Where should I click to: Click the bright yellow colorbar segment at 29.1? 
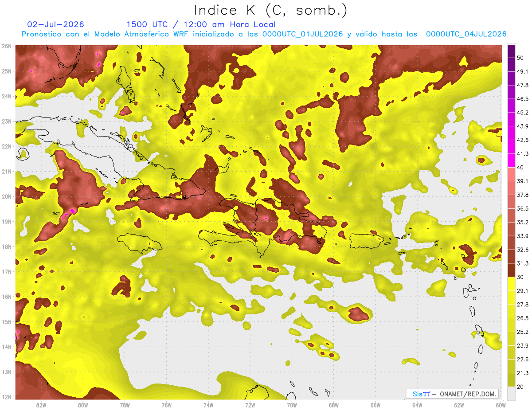pyautogui.click(x=511, y=284)
